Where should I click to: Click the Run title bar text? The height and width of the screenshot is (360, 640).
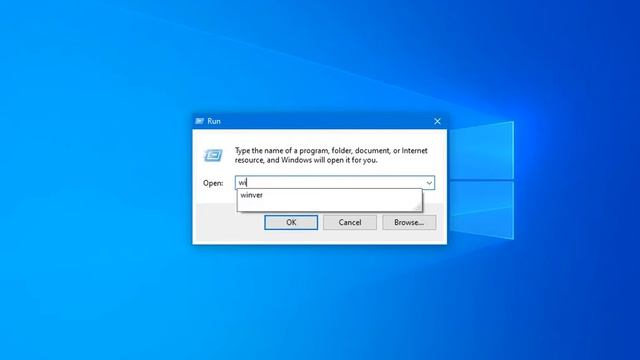click(214, 121)
